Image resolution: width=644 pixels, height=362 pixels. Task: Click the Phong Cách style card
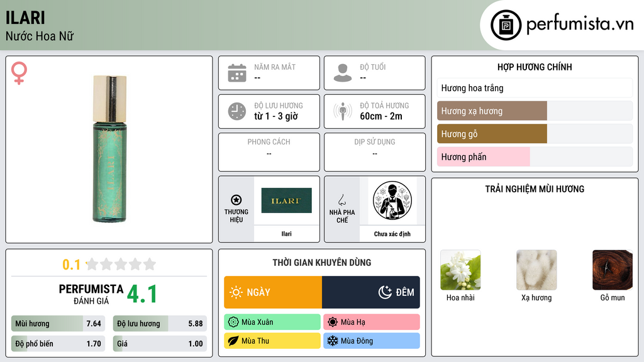coord(269,152)
